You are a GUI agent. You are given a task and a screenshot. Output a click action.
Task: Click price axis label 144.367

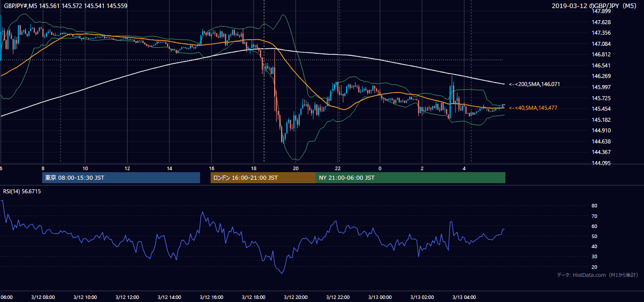[602, 153]
